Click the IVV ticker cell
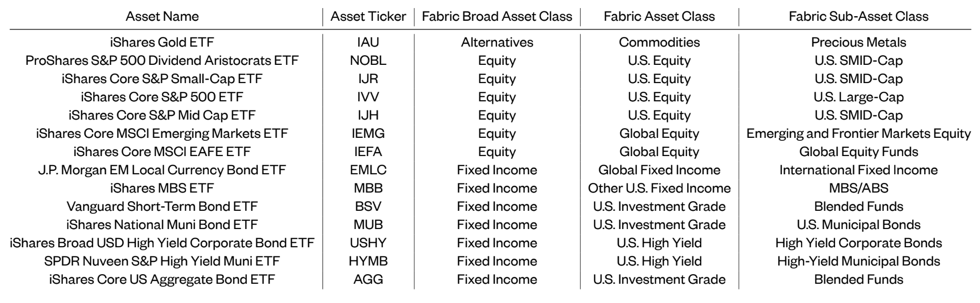Image resolution: width=980 pixels, height=303 pixels. (368, 97)
